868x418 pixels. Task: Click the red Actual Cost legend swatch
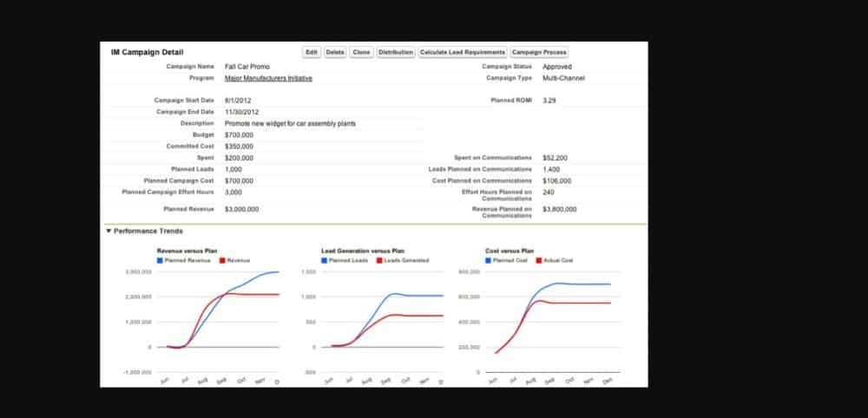click(541, 260)
